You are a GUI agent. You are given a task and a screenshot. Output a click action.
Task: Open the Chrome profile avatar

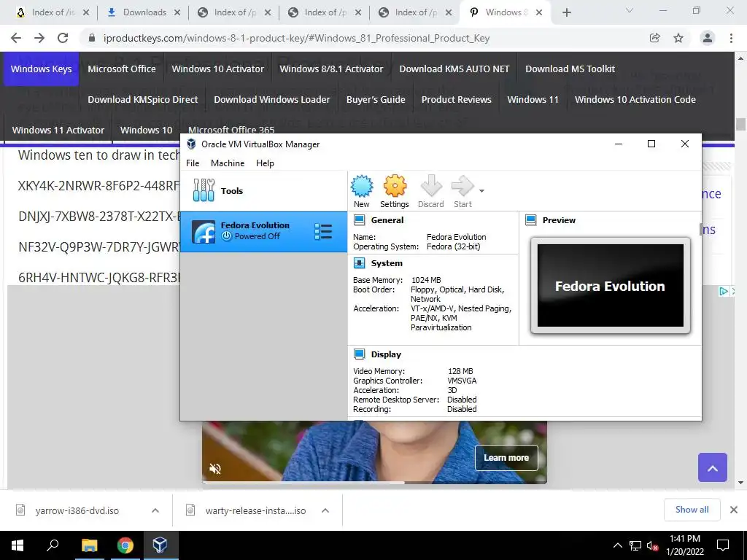tap(708, 38)
